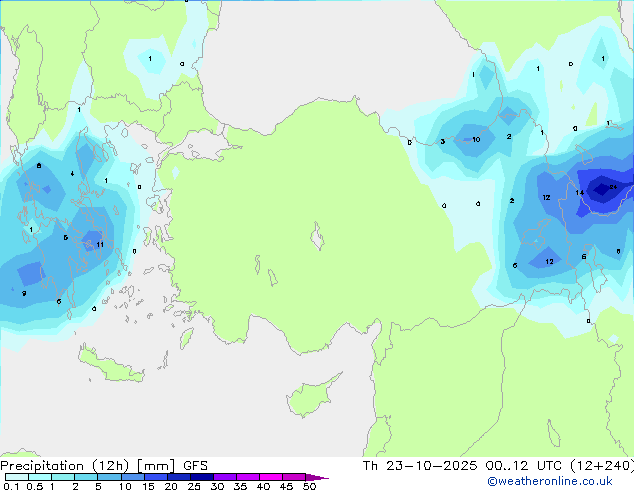
Task: Select the 35–40 mm legend color box
Action: tap(248, 477)
